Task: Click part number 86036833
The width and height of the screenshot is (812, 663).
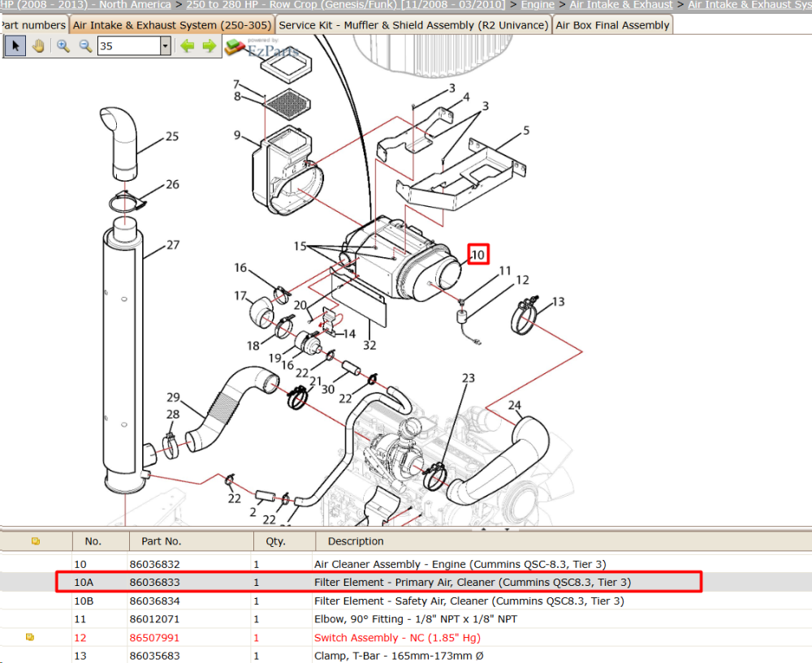Action: coord(155,583)
